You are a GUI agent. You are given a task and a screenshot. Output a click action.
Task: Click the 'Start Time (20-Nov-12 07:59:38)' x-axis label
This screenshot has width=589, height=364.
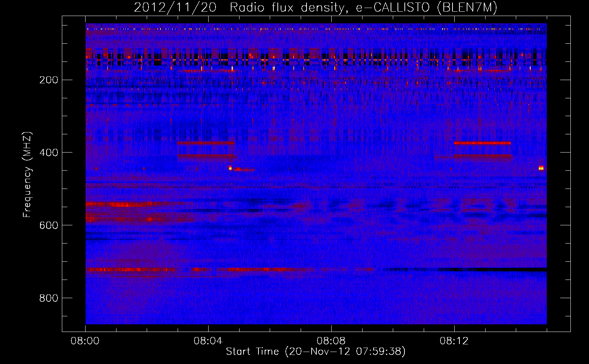click(x=316, y=352)
